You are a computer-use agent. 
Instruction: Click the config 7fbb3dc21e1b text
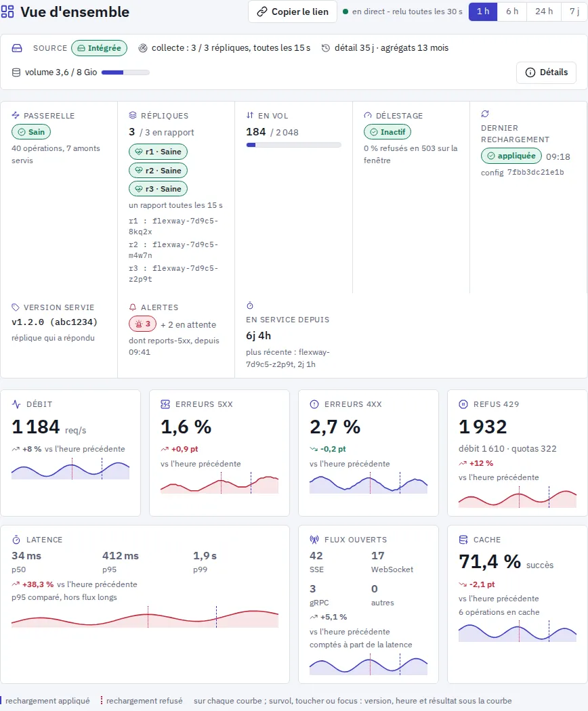tap(523, 172)
